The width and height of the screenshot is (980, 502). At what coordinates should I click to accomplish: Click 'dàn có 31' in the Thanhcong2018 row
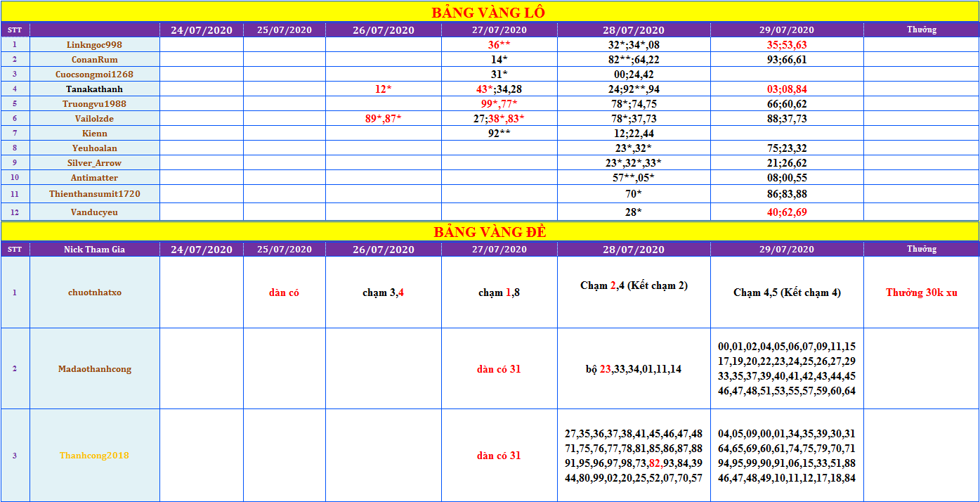[499, 456]
